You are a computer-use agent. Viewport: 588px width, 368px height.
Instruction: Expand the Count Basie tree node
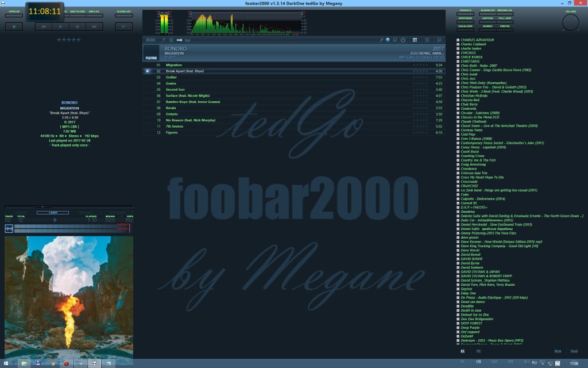tap(458, 152)
